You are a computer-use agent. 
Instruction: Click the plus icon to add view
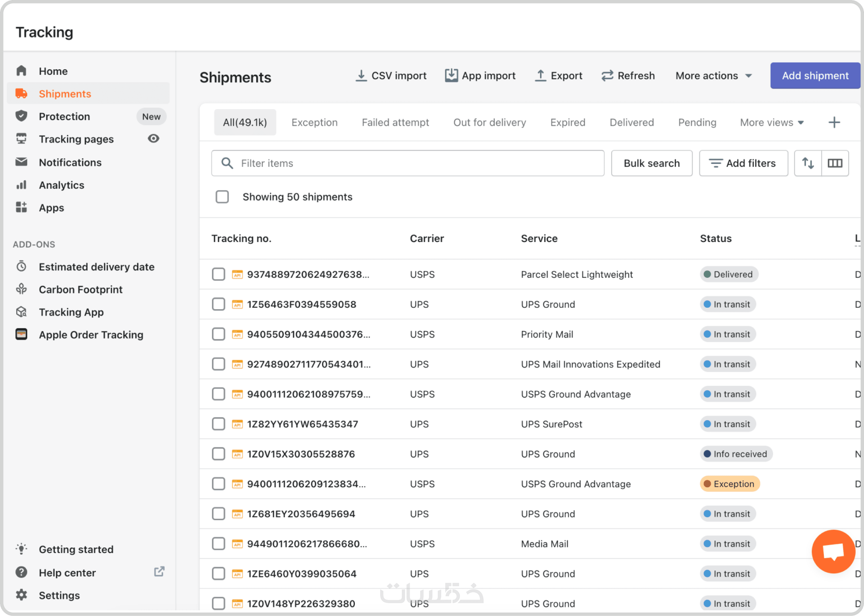[834, 123]
